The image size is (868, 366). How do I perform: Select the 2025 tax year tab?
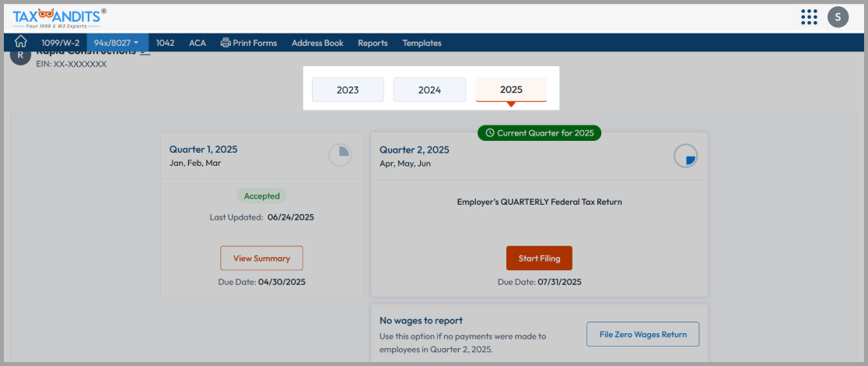pyautogui.click(x=511, y=90)
